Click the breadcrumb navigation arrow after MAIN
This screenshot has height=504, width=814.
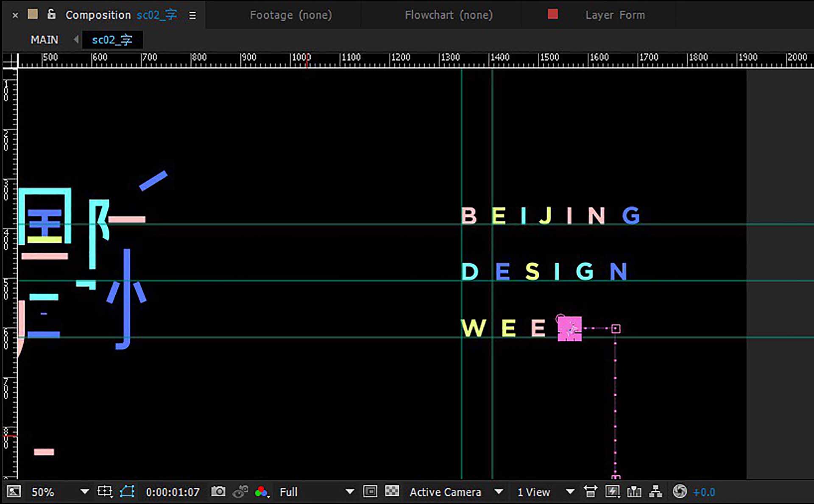tap(76, 39)
